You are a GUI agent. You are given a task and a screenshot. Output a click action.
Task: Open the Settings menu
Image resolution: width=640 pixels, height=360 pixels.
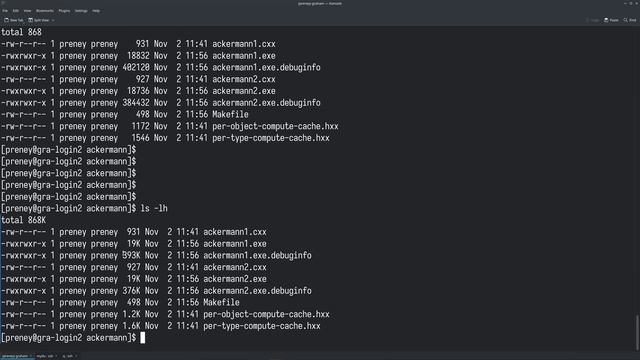tap(81, 11)
